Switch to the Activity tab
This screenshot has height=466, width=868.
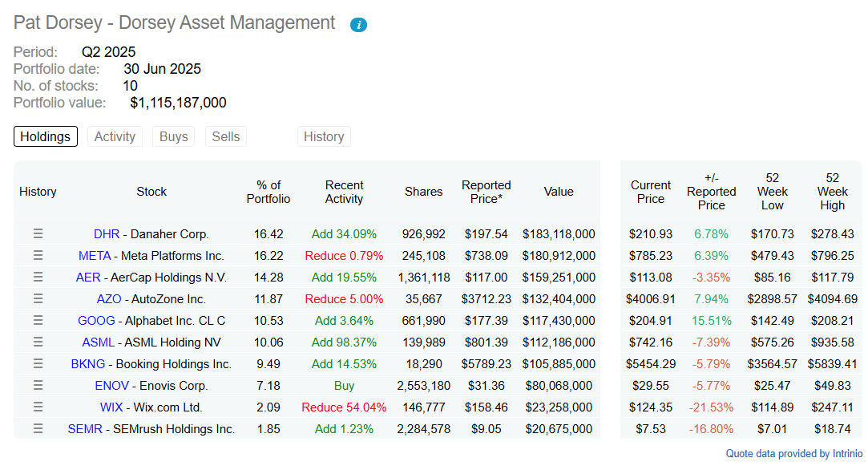click(x=115, y=136)
